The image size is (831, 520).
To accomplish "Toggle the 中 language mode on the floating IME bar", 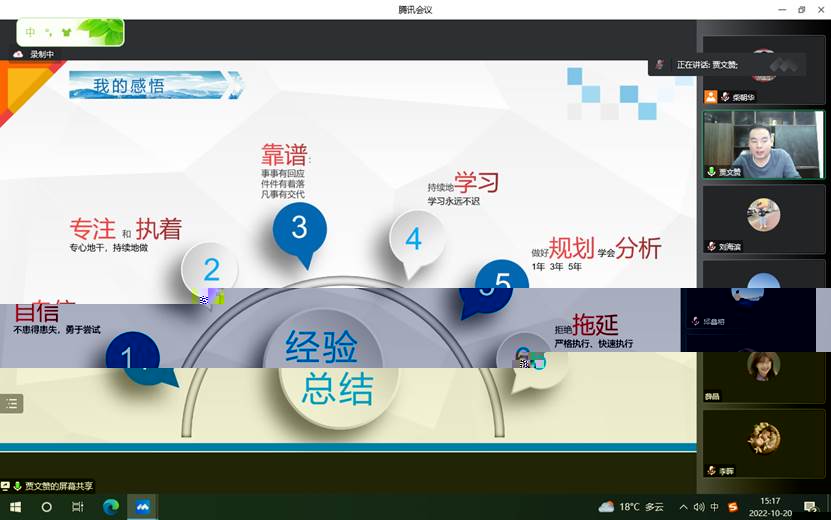I will 30,32.
